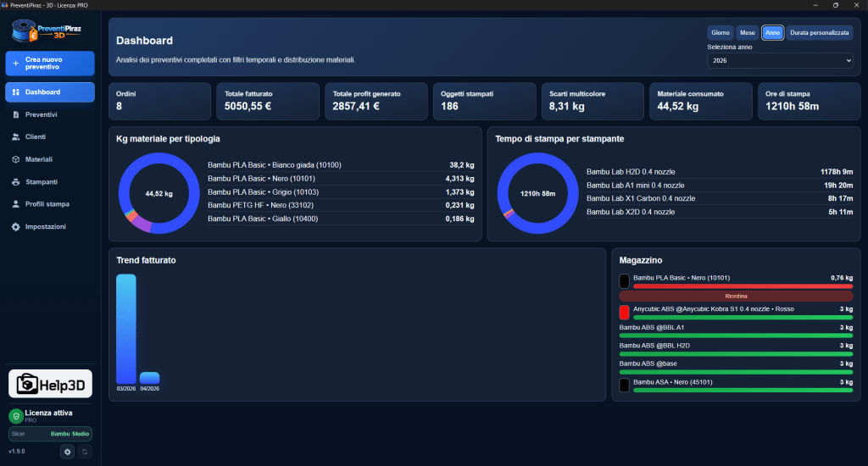Click the black swatch of Bambu ASA Nero
Image resolution: width=868 pixels, height=466 pixels.
[625, 386]
